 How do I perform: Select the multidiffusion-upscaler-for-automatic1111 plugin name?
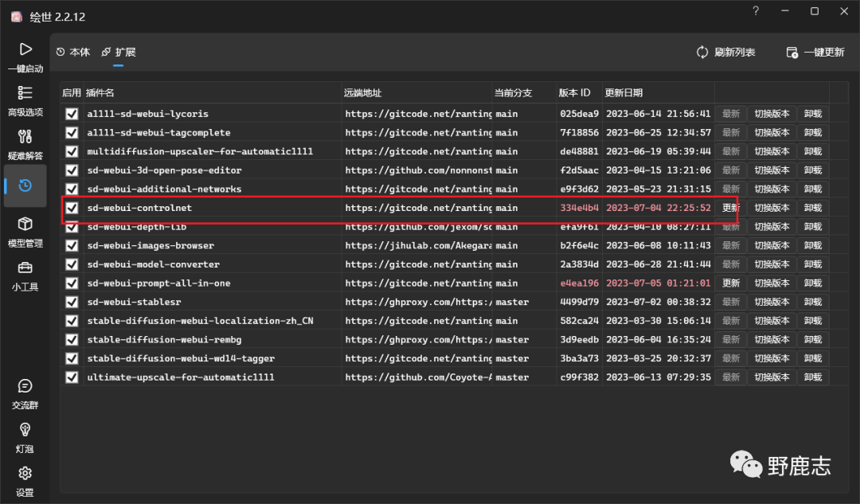pos(200,151)
